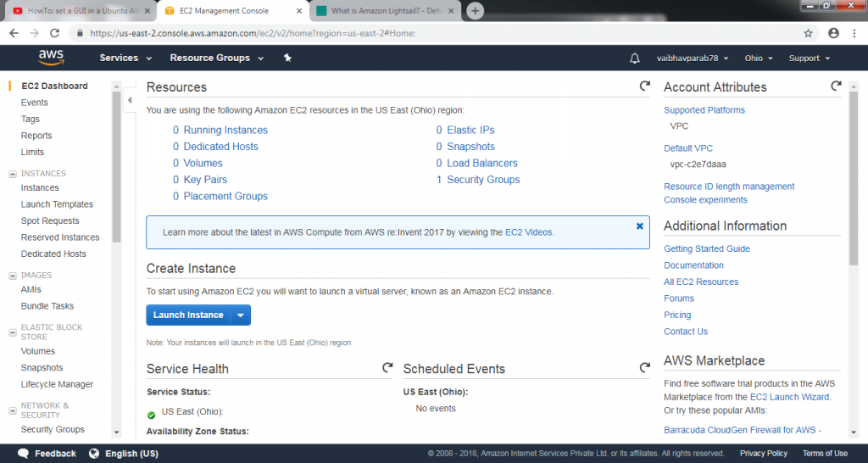868x463 pixels.
Task: Refresh the Service Health section
Action: click(387, 368)
